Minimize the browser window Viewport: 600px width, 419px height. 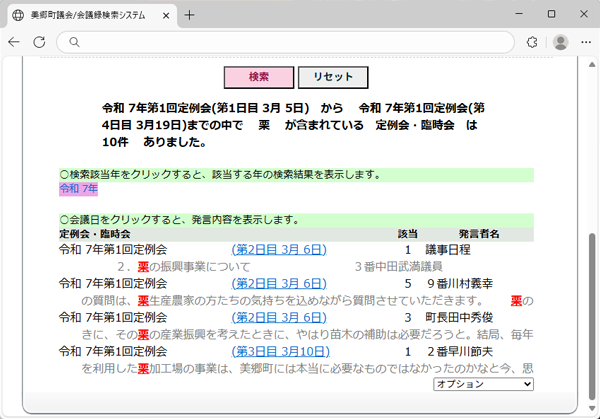point(519,14)
